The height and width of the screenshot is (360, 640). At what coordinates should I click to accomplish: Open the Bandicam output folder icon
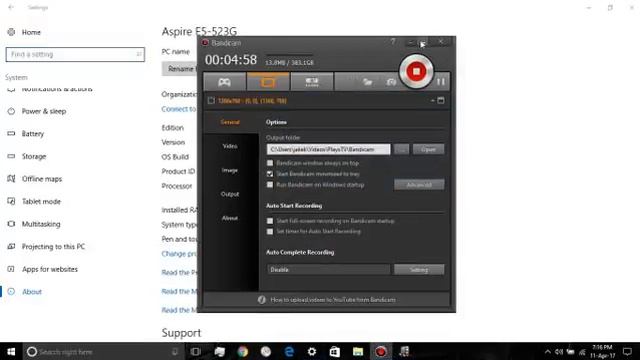tap(367, 82)
